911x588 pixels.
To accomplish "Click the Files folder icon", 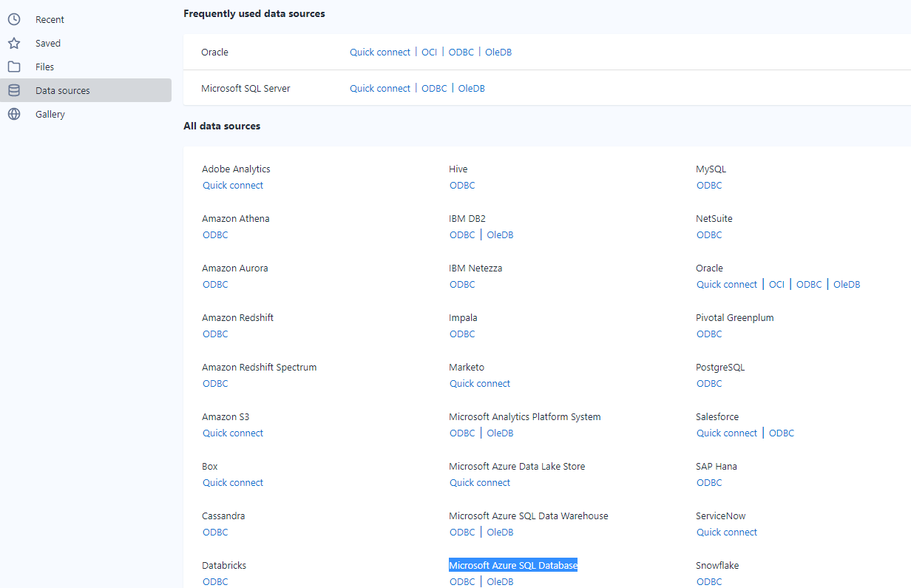I will 14,67.
